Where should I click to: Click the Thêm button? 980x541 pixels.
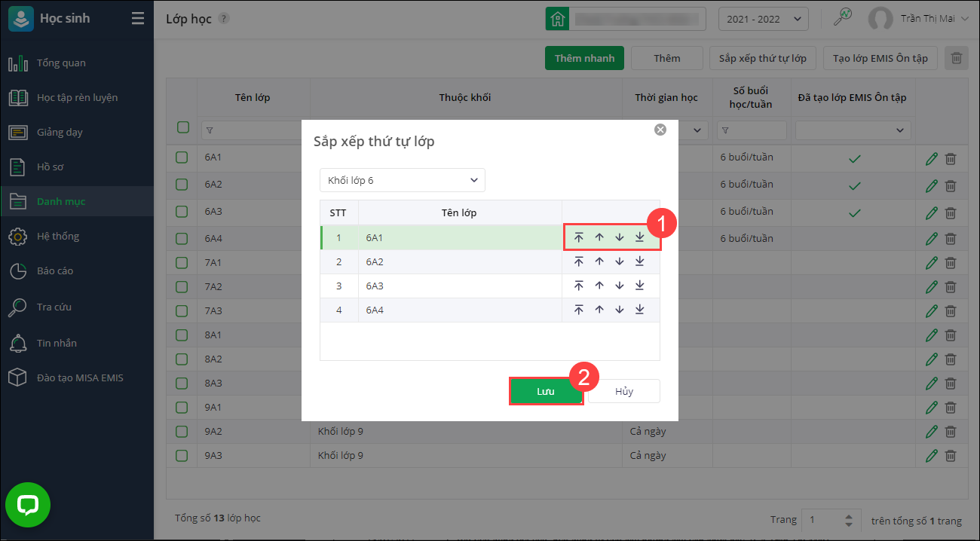pos(667,58)
